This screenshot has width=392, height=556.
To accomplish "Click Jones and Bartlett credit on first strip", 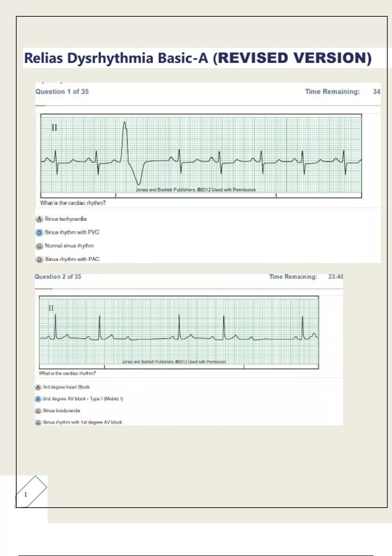I will tap(195, 190).
